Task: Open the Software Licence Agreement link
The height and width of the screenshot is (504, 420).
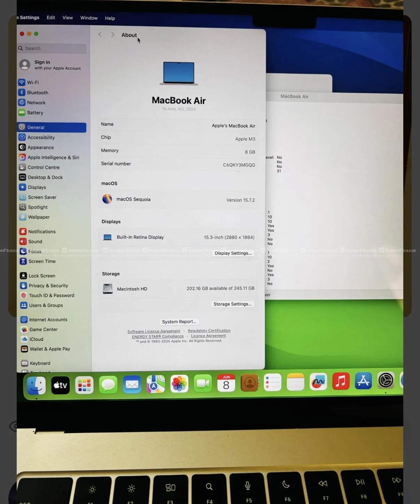Action: [154, 331]
